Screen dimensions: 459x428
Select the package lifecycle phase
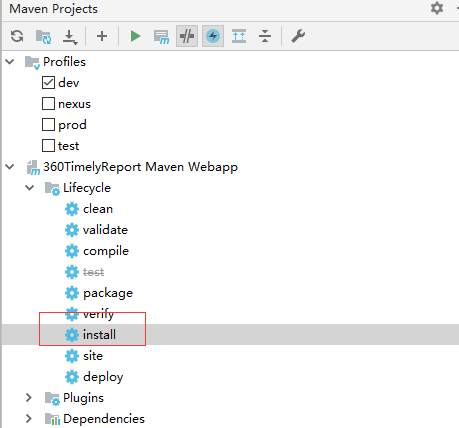tap(108, 293)
